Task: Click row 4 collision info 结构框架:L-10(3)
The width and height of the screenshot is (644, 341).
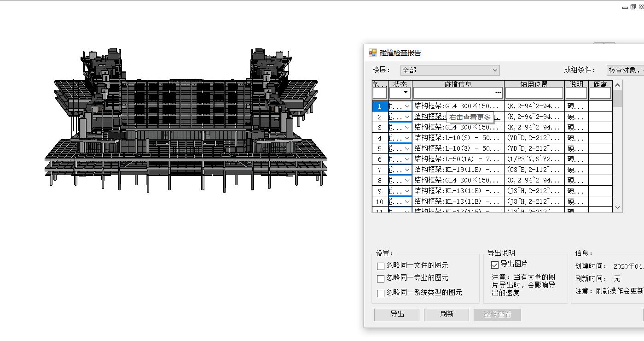Action: 458,138
